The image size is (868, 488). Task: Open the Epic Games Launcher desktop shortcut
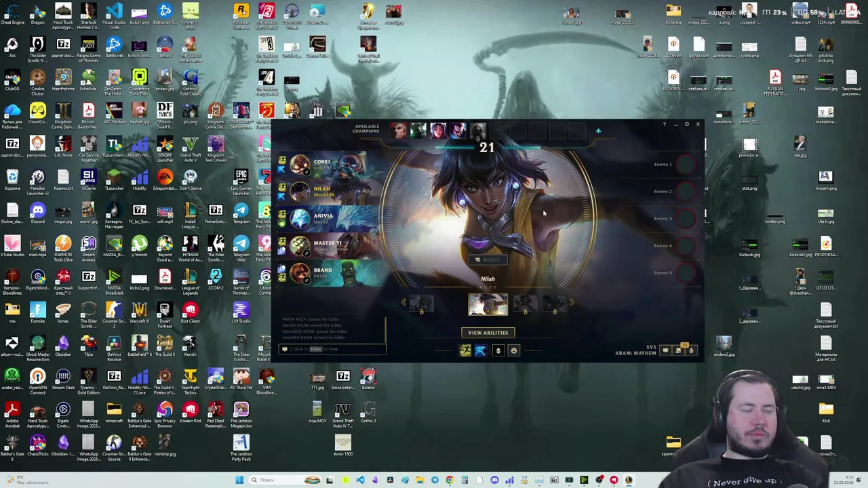[x=241, y=180]
